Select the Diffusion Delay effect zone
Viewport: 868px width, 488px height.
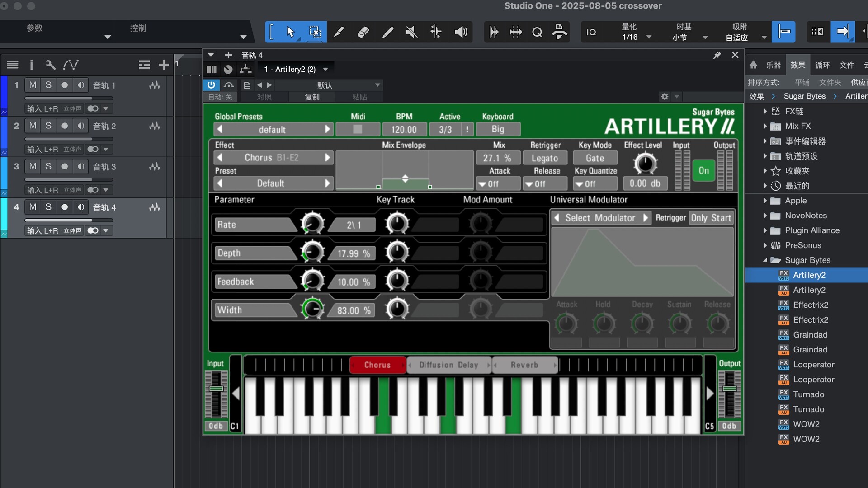pos(449,365)
